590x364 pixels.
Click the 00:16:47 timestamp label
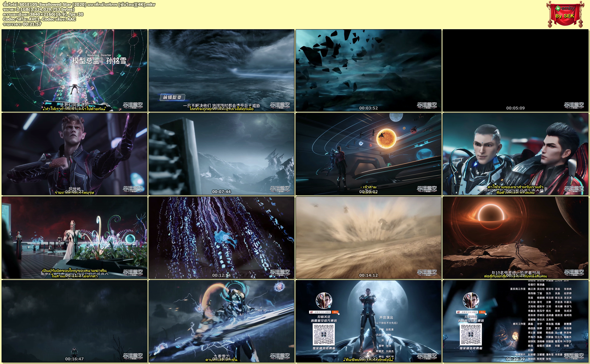point(74,359)
